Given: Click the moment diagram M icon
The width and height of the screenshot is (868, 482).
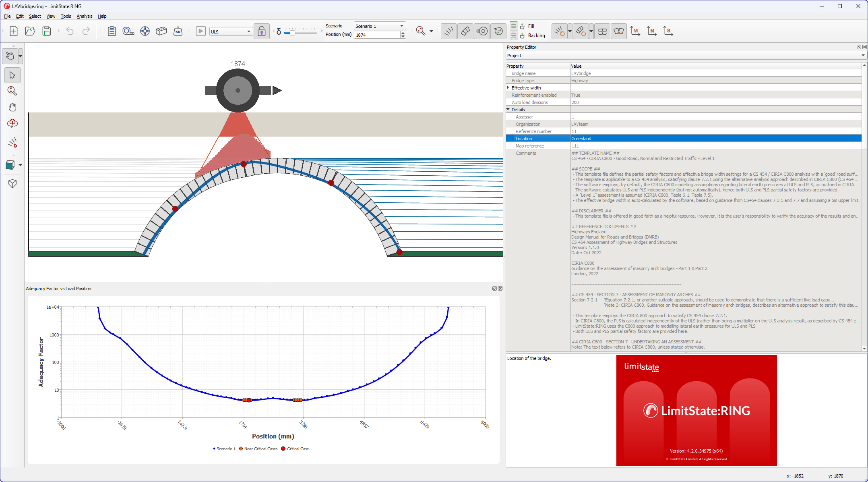Looking at the screenshot, I should [x=635, y=31].
